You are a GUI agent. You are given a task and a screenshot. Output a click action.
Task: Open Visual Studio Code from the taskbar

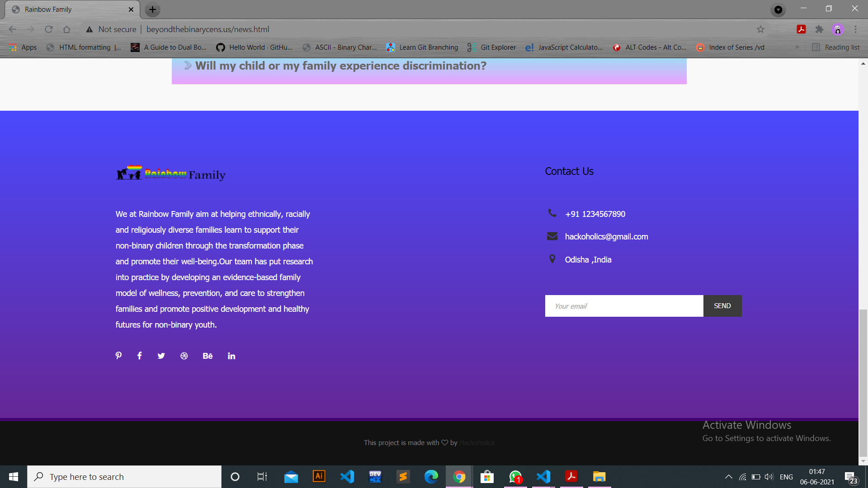(x=347, y=477)
